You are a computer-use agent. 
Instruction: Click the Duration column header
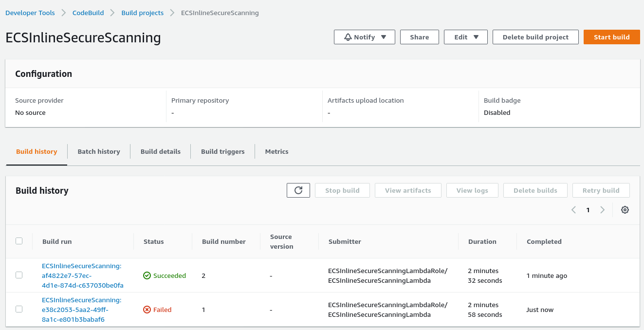coord(482,241)
